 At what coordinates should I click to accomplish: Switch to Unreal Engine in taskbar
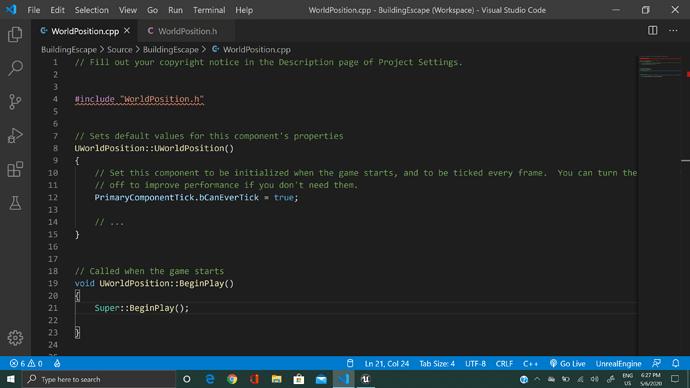365,379
